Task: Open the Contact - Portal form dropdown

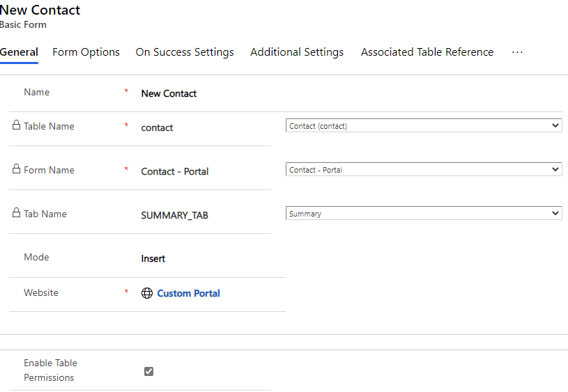Action: click(x=423, y=169)
